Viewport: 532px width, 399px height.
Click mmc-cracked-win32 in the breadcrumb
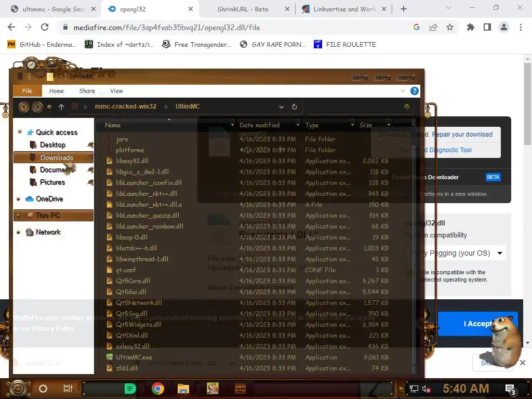(x=126, y=107)
